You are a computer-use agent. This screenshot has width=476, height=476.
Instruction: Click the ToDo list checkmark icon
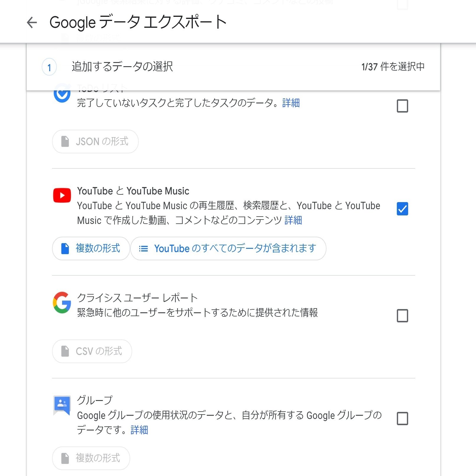pos(62,94)
